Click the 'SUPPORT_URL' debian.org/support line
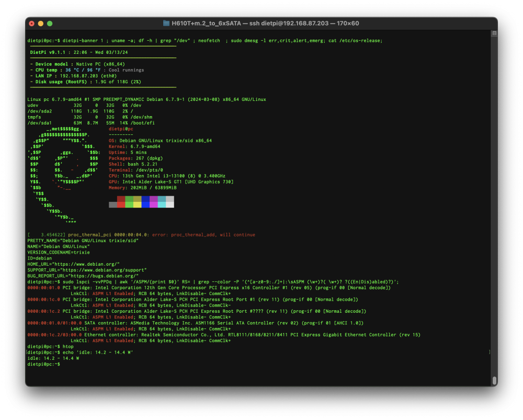Screen dimensions: 523x420 [x=87, y=270]
